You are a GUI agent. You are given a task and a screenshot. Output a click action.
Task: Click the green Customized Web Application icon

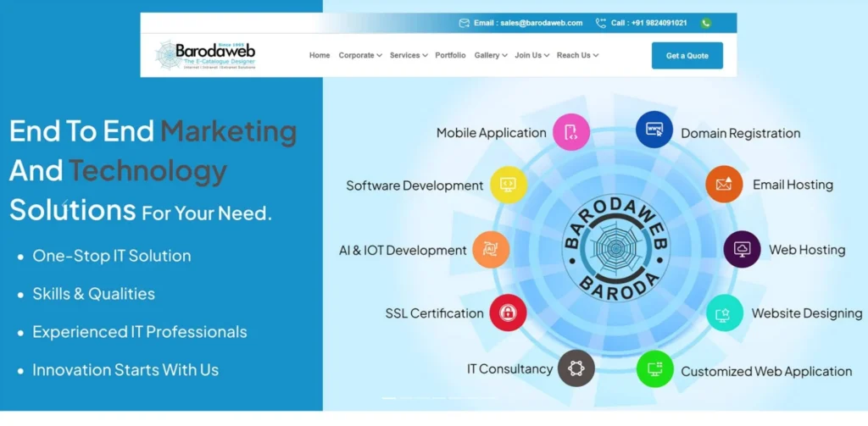click(654, 369)
